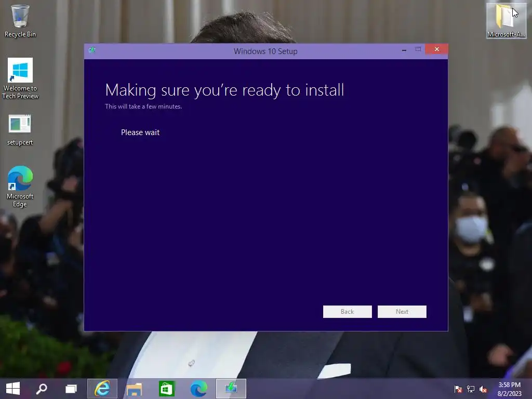Open File Explorer from the taskbar

(x=134, y=389)
